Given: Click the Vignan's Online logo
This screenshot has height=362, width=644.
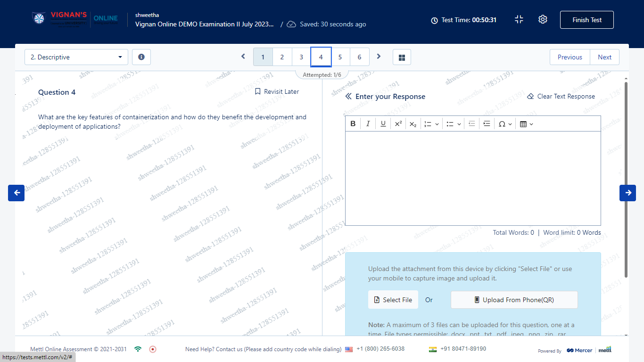Looking at the screenshot, I should (x=75, y=19).
